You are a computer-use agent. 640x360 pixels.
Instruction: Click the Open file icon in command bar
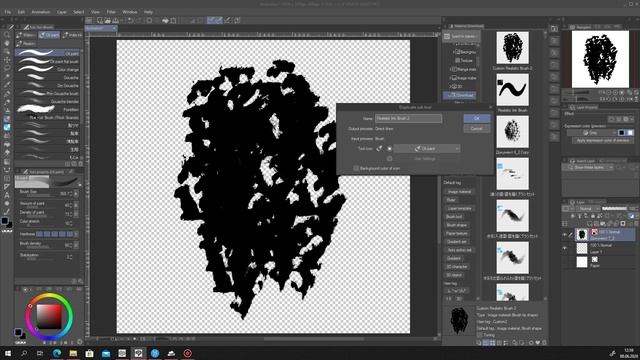[x=107, y=20]
